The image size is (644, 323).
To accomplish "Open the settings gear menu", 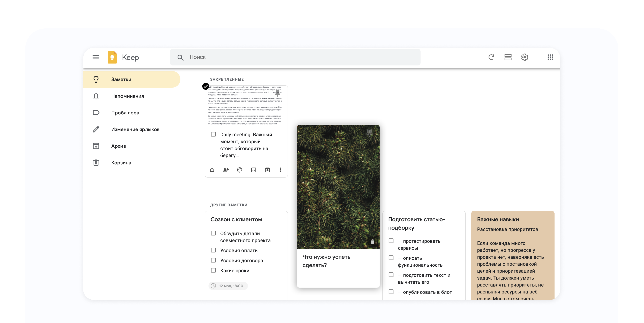I will pyautogui.click(x=524, y=57).
